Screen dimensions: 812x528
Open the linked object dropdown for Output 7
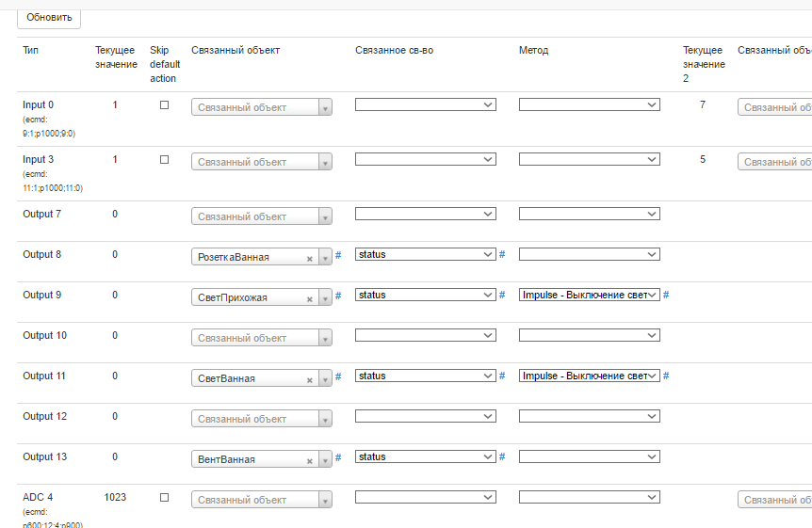tap(261, 216)
